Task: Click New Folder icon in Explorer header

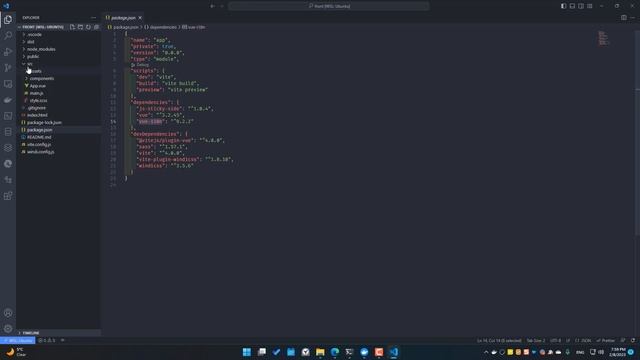Action: 80,27
